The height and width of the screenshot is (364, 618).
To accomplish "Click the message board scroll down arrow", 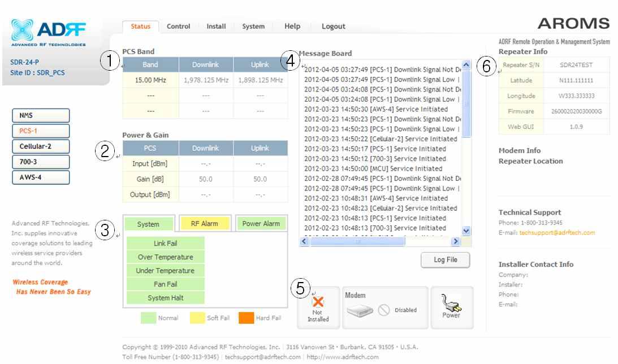I will tap(466, 231).
